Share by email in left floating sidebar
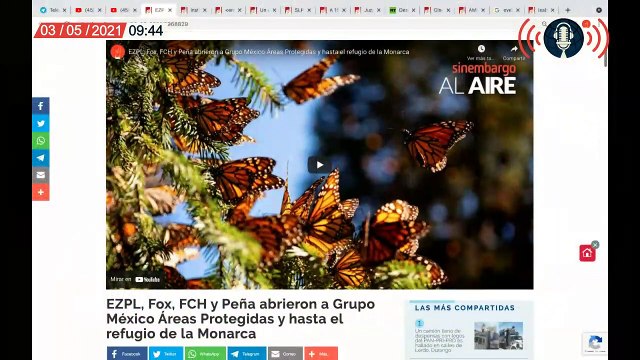The width and height of the screenshot is (640, 360). point(41,175)
